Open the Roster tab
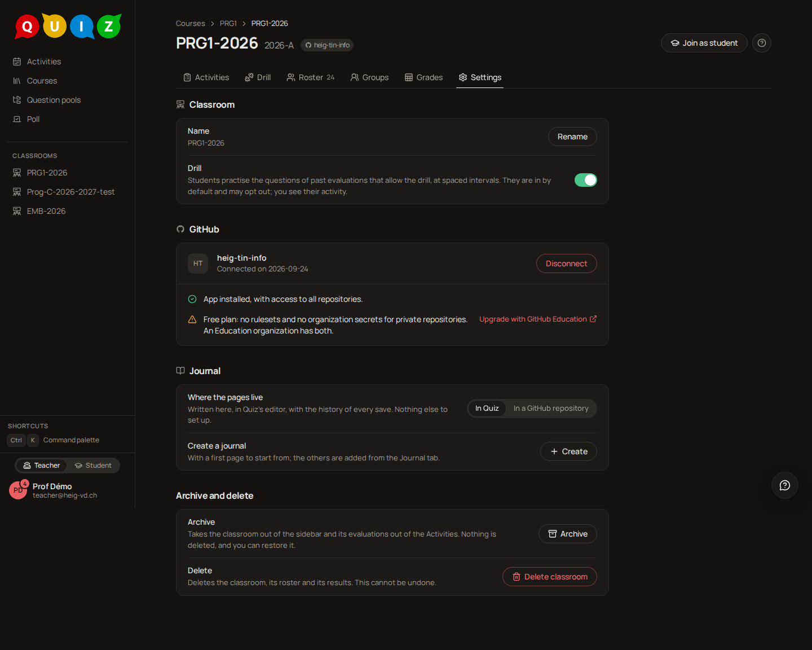 [x=311, y=77]
